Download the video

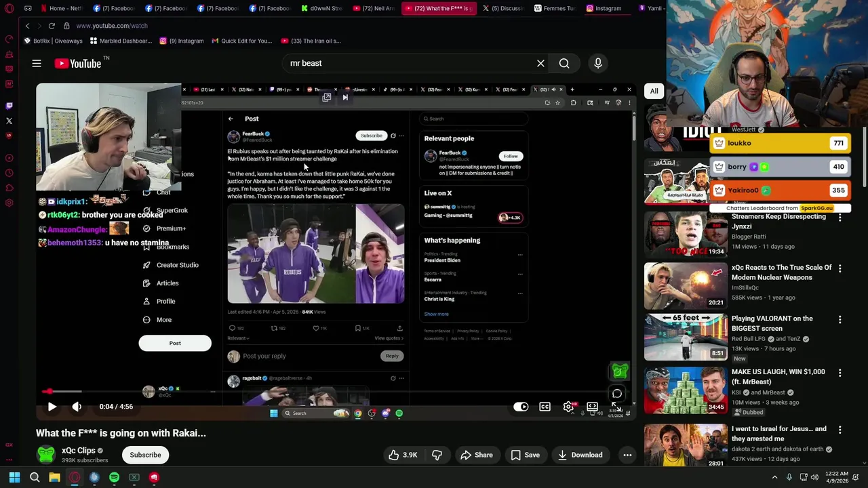[x=580, y=455]
